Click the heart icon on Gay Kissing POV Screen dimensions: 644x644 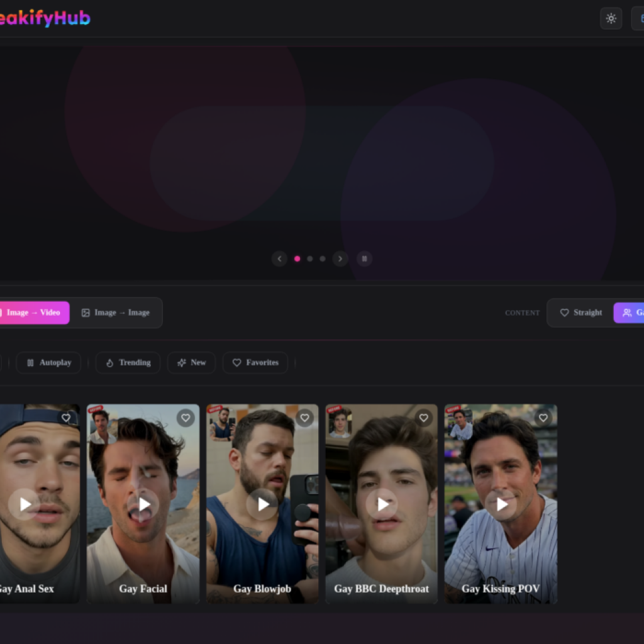(x=543, y=418)
